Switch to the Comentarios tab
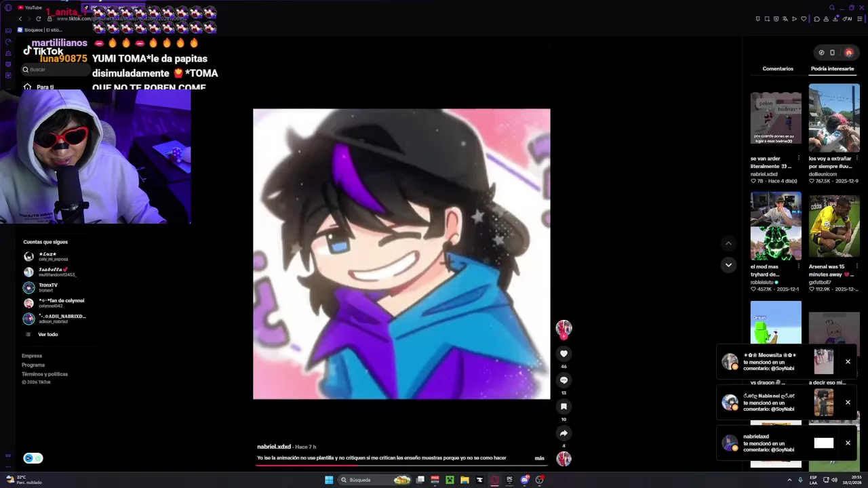 coord(778,68)
